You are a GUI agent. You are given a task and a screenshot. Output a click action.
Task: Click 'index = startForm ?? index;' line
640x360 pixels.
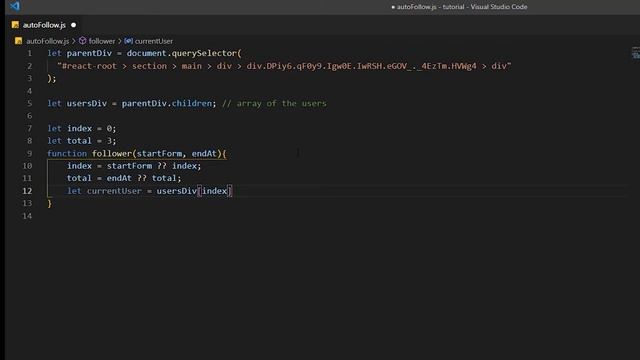click(134, 166)
